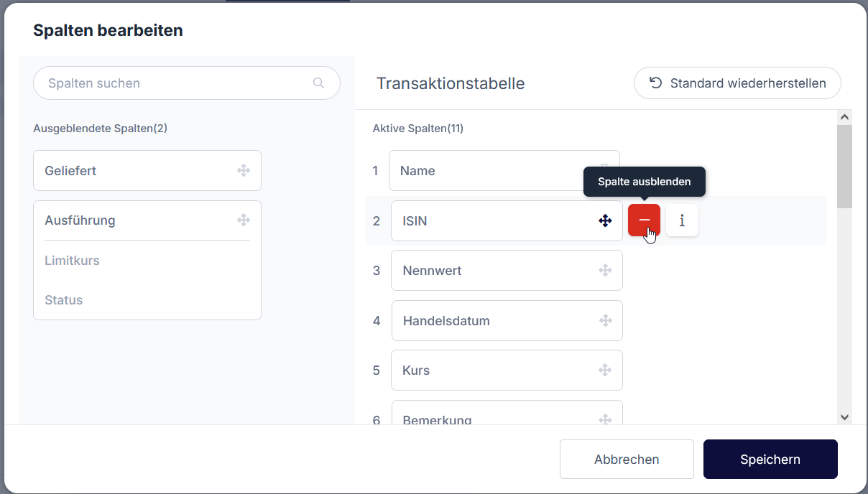Click the drag handle on Kurs column
Viewport: 868px width, 494px height.
click(605, 370)
